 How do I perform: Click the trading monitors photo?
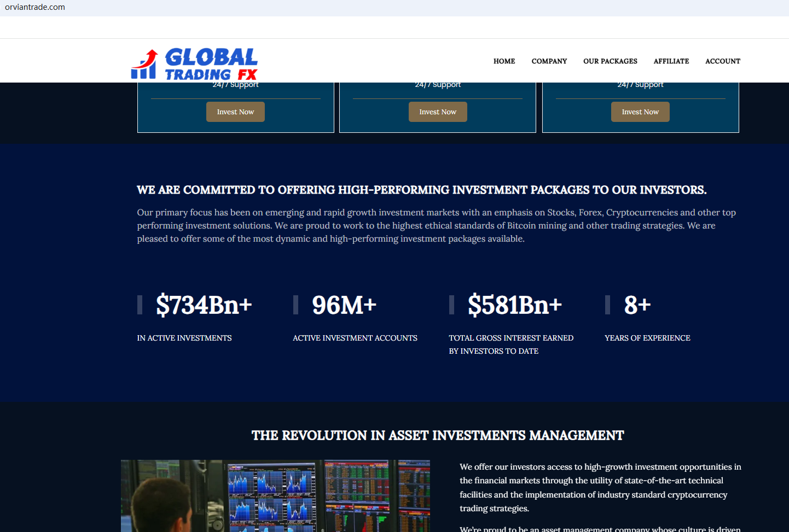275,495
